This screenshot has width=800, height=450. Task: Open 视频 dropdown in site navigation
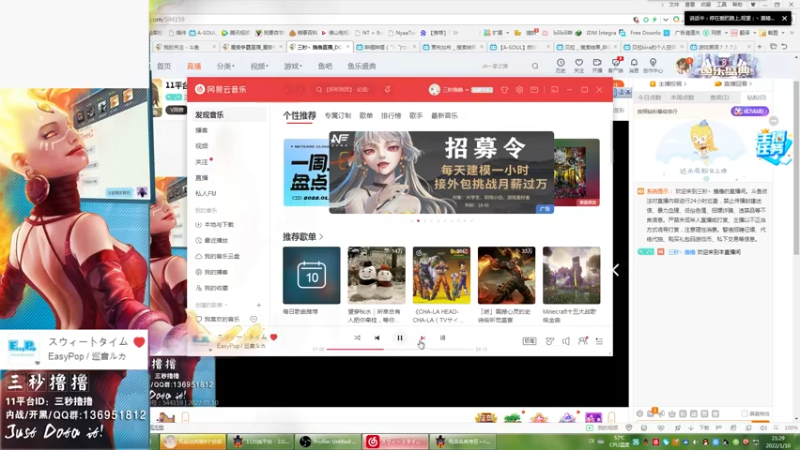click(259, 66)
